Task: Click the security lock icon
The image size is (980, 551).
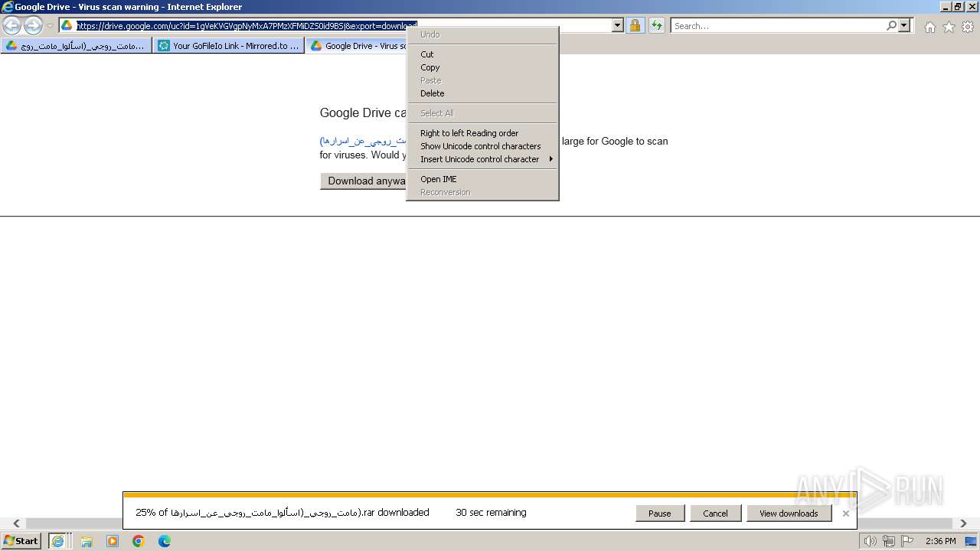Action: pos(635,25)
